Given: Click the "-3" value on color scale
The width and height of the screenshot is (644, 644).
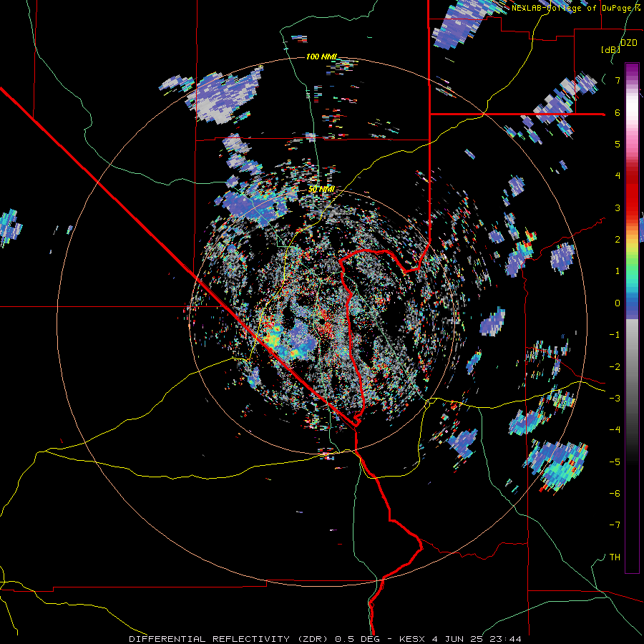Looking at the screenshot, I should (615, 399).
